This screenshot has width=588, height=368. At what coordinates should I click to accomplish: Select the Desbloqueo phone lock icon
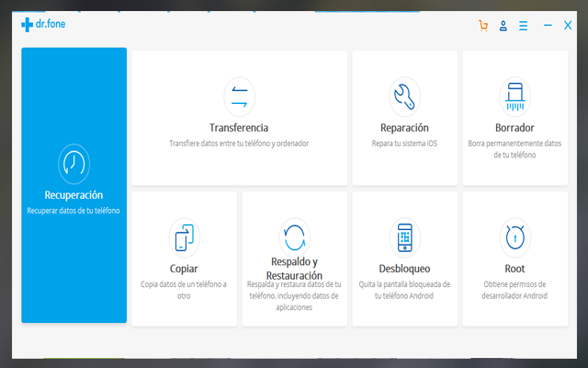click(x=404, y=236)
